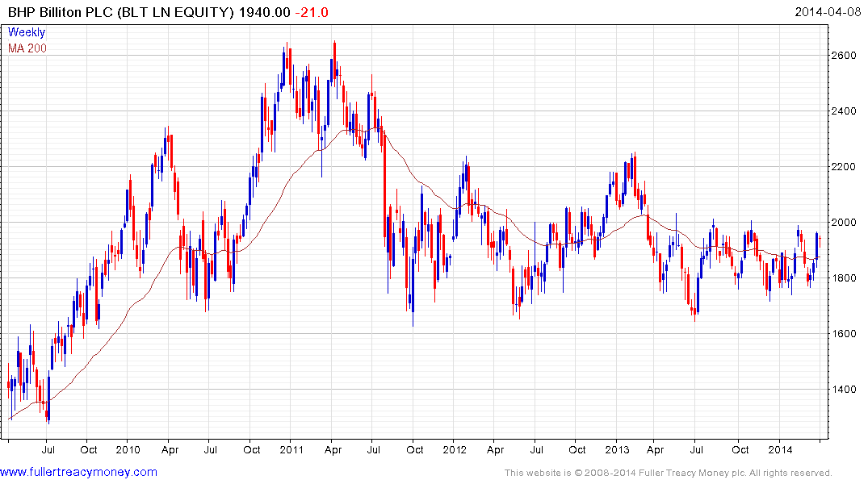Open the www.fullertreacymoney.com link
This screenshot has height=484, width=868.
click(x=78, y=472)
